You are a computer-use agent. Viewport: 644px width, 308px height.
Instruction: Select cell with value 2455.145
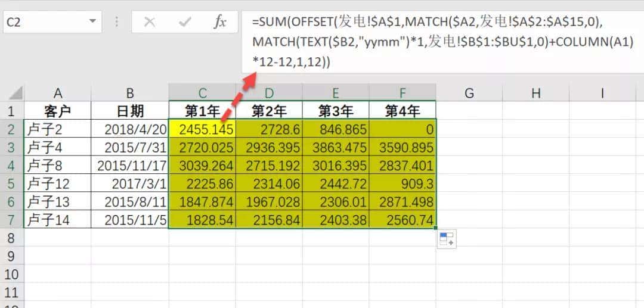(x=202, y=129)
